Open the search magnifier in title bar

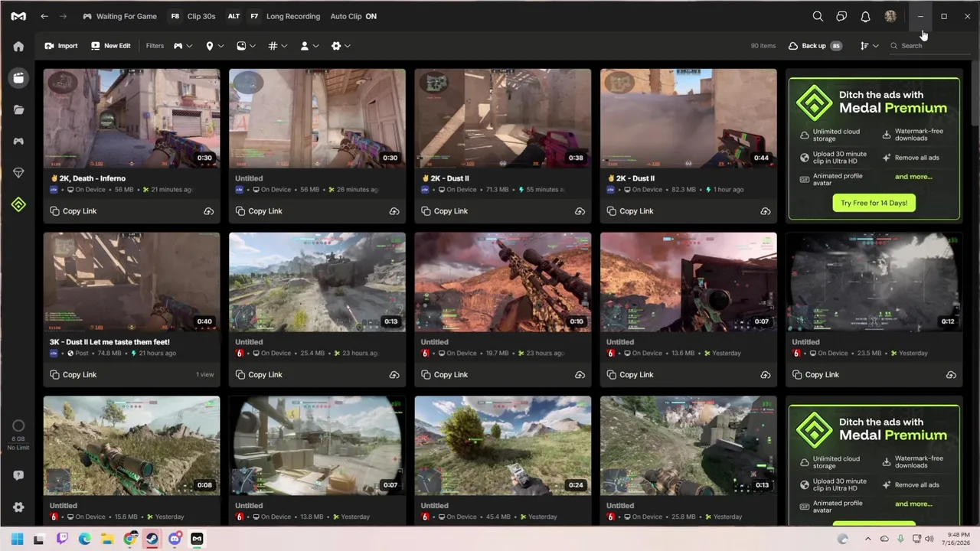point(818,16)
